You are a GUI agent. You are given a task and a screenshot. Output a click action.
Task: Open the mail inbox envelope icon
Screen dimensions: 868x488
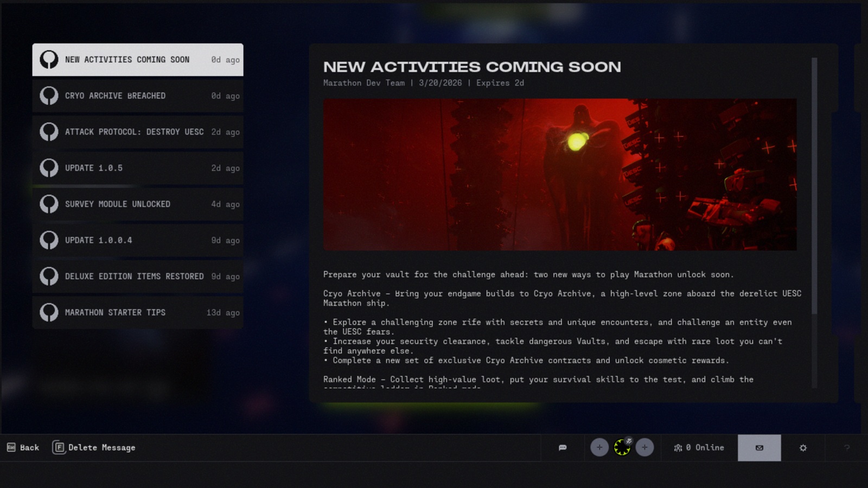[759, 447]
